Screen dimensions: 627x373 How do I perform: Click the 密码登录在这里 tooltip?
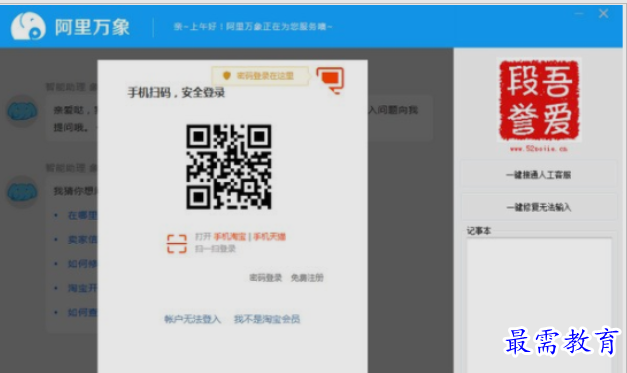tap(260, 76)
